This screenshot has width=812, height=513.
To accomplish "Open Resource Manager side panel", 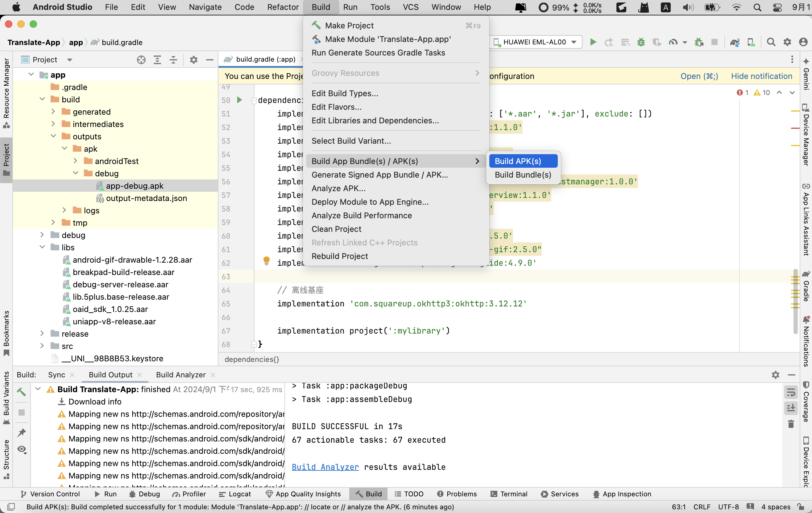I will 6,93.
